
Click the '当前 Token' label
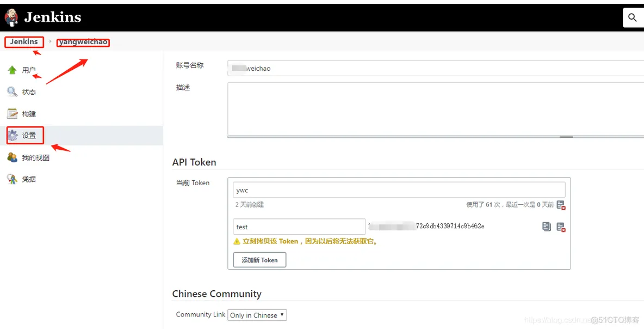(x=193, y=182)
